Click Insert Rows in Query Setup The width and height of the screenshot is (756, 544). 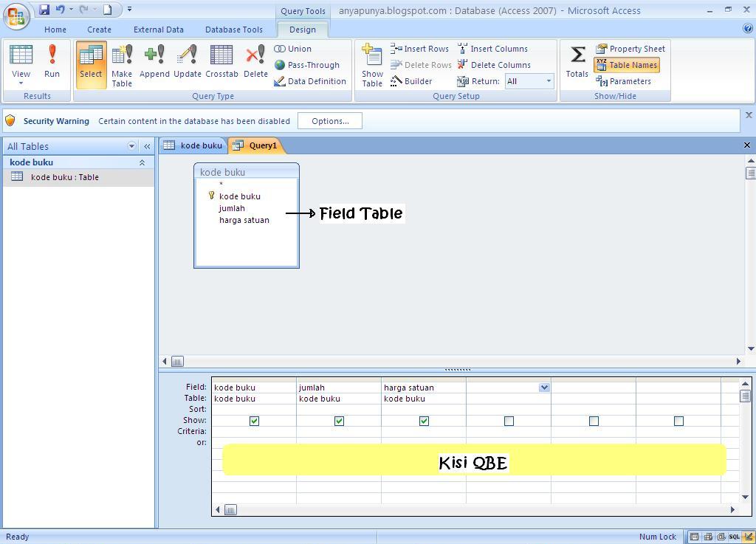419,49
